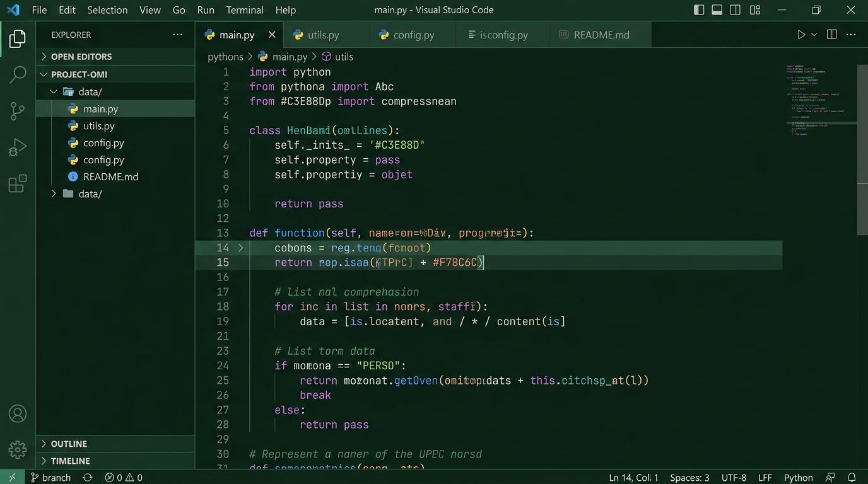Open the Extensions view
The height and width of the screenshot is (484, 868).
pos(18,184)
